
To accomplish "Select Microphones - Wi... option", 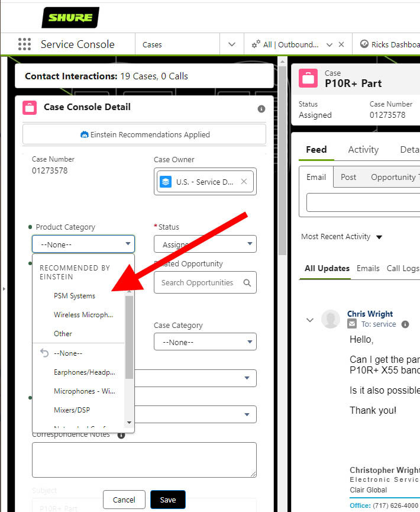I will 79,391.
